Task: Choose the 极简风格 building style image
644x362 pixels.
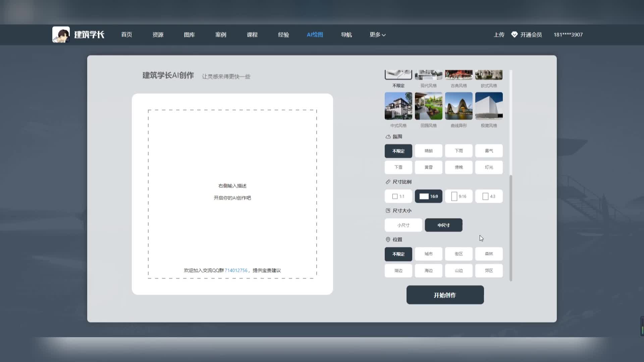Action: (489, 106)
